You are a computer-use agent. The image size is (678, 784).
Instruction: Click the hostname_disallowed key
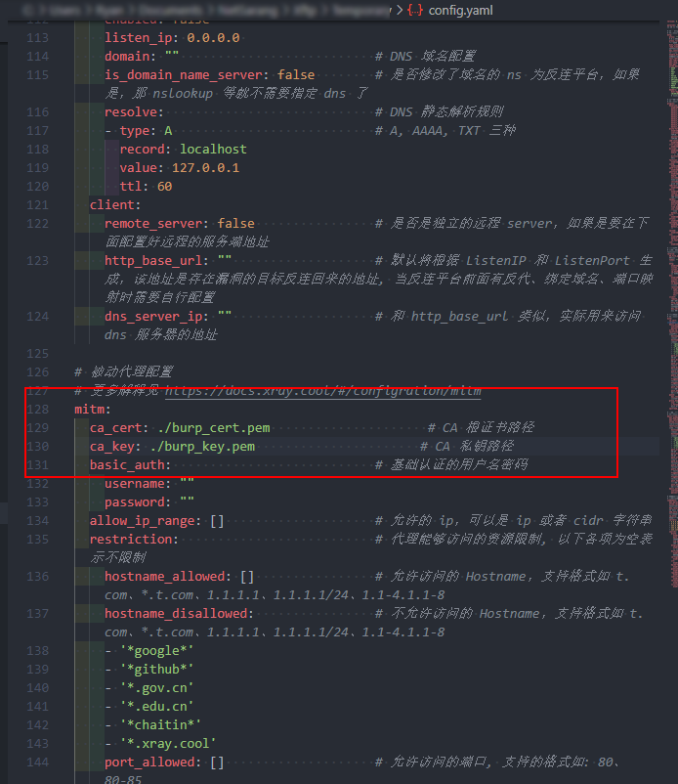(x=176, y=613)
